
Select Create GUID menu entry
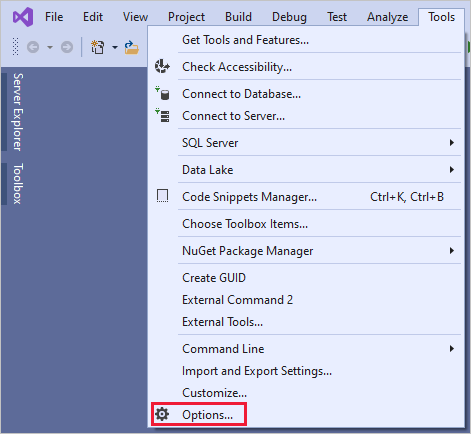click(x=306, y=278)
